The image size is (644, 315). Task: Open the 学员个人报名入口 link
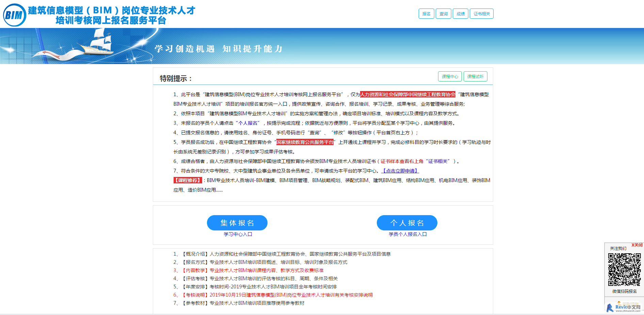(x=407, y=234)
